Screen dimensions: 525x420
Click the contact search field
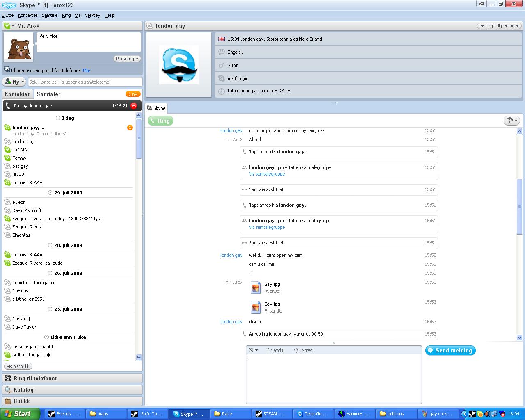pyautogui.click(x=85, y=82)
